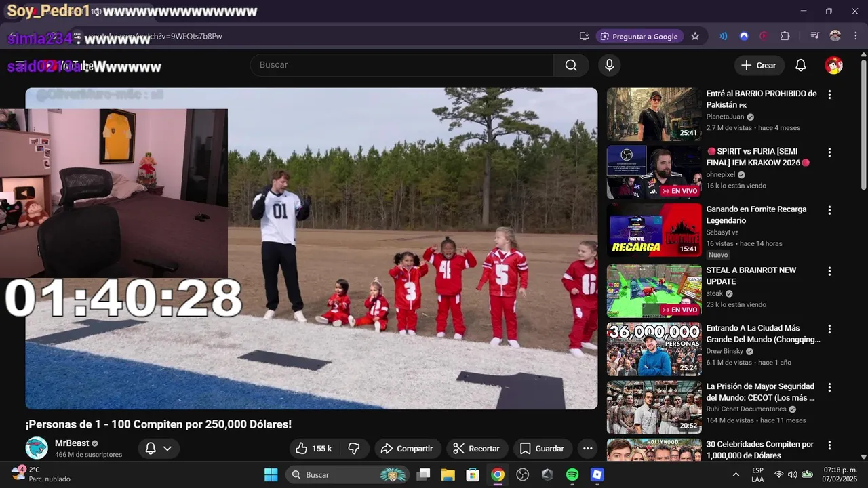The width and height of the screenshot is (868, 488).
Task: Click the blue circular extension icon
Action: (744, 36)
